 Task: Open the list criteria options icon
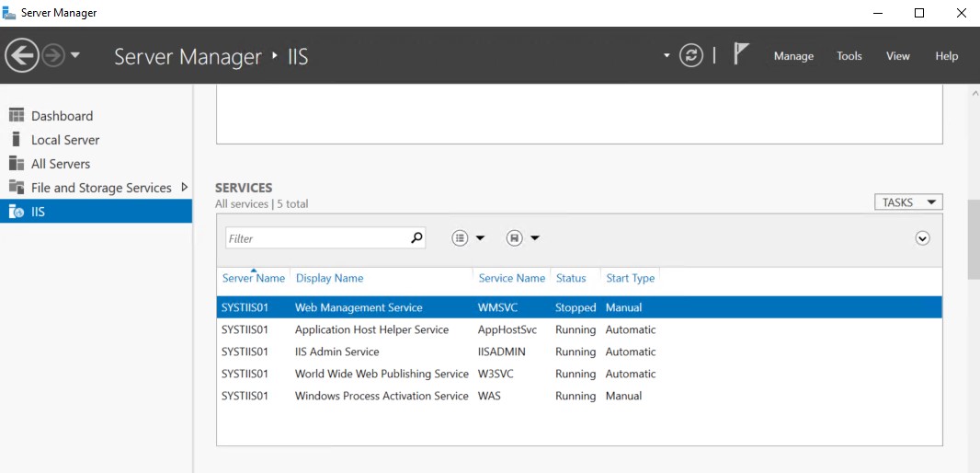[462, 238]
